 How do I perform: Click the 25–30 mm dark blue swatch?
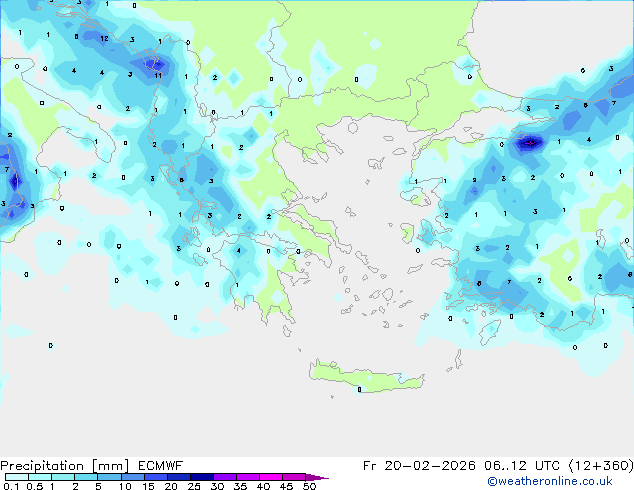point(202,477)
